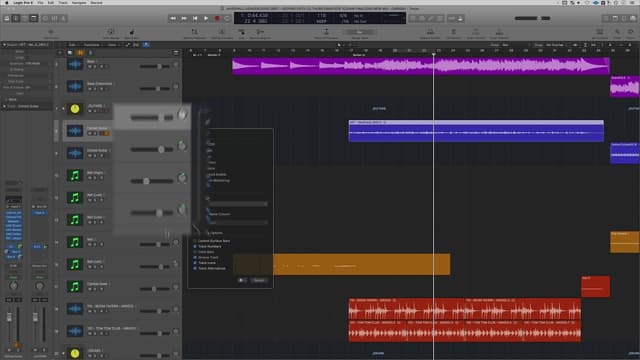Open the Navigate menu
Image resolution: width=640 pixels, height=360 pixels.
point(79,2)
